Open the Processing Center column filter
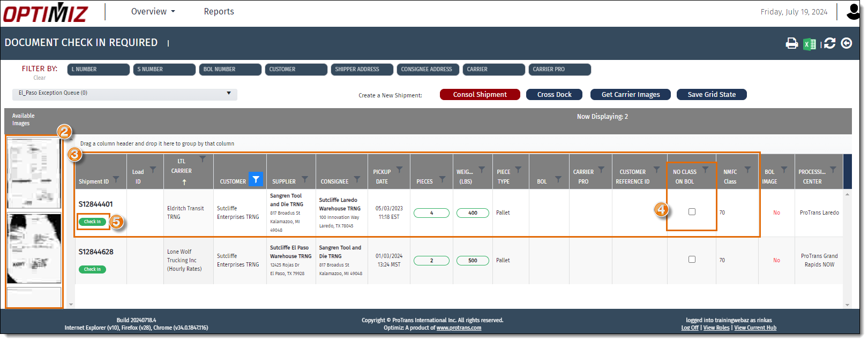This screenshot has height=342, width=868. point(833,170)
